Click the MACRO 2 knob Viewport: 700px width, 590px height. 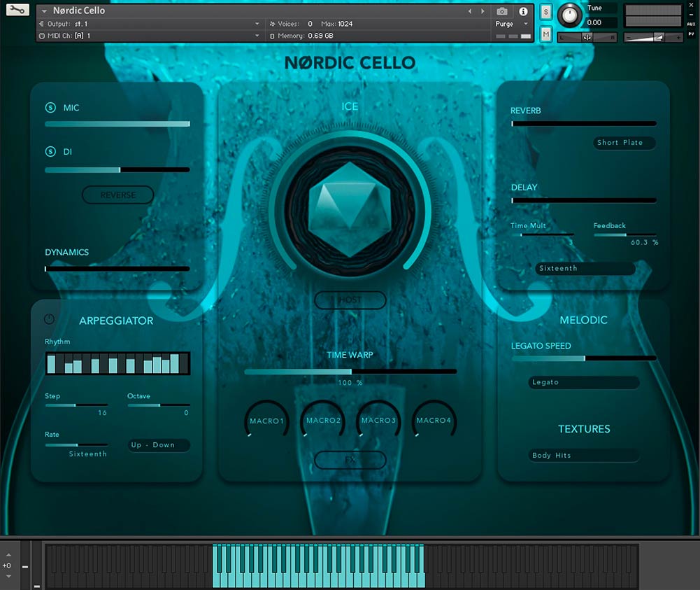click(x=322, y=420)
